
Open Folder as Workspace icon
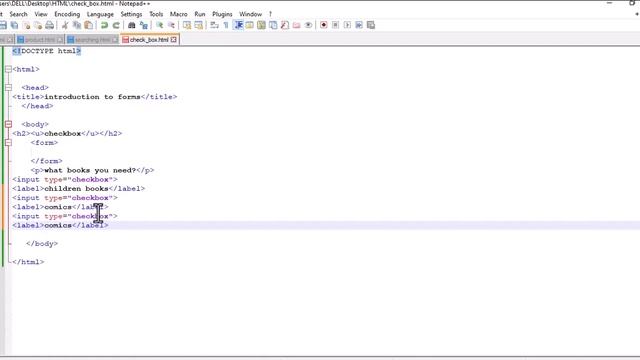(297, 25)
